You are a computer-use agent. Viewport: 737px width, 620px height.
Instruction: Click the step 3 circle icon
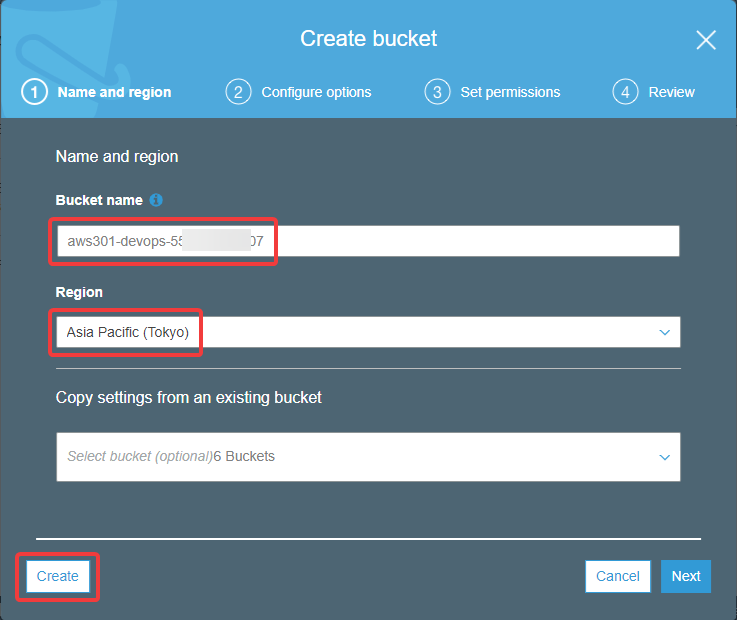(437, 92)
